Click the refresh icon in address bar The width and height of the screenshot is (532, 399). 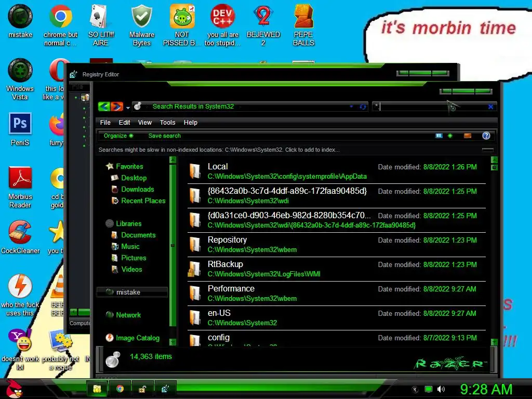[x=363, y=107]
